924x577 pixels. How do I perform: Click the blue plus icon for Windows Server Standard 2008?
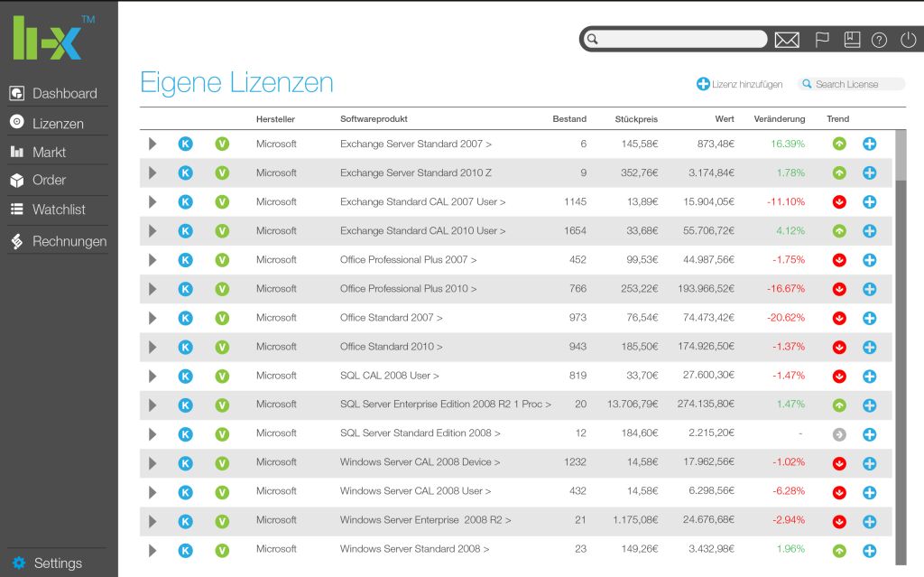click(869, 551)
